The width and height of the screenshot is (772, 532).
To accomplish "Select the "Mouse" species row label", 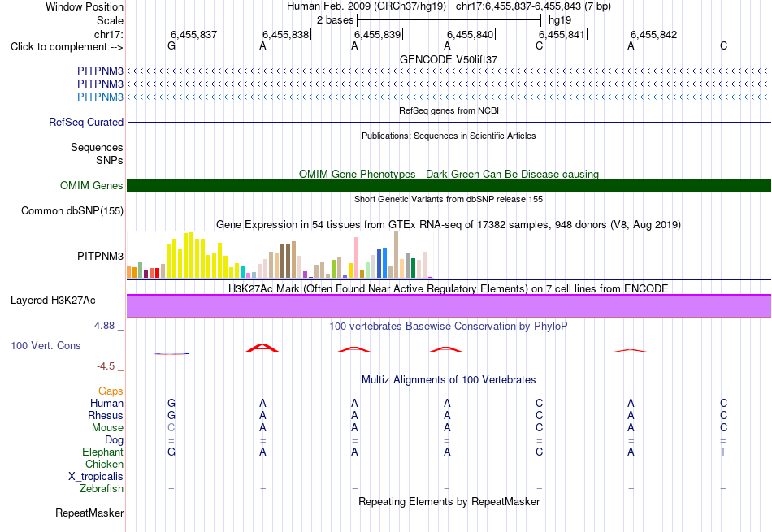I will 107,428.
